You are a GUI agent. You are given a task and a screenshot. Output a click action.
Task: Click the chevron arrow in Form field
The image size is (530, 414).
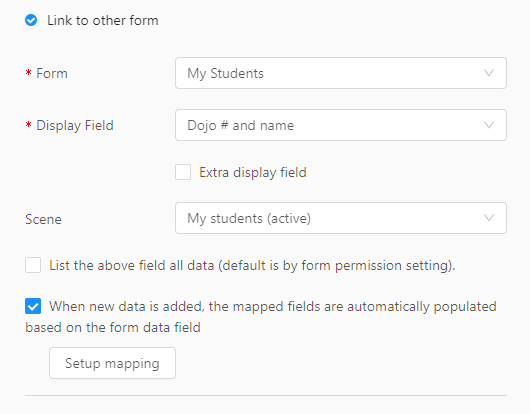[x=489, y=73]
